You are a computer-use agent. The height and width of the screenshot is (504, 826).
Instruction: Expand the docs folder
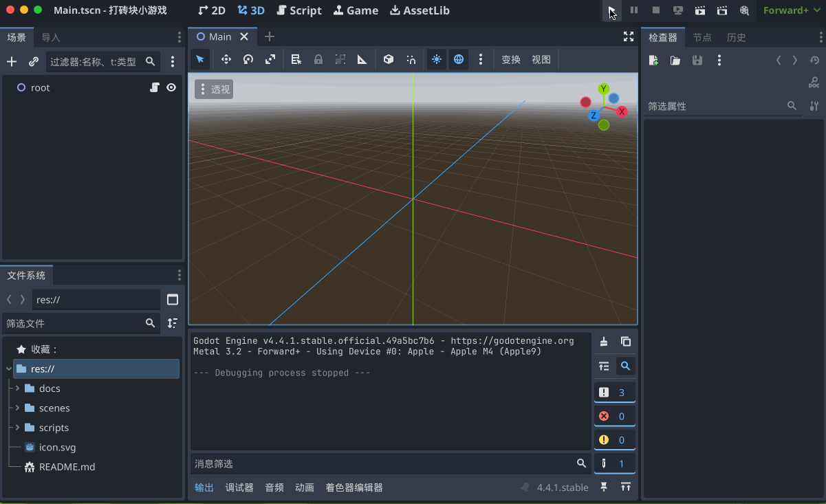click(x=17, y=388)
